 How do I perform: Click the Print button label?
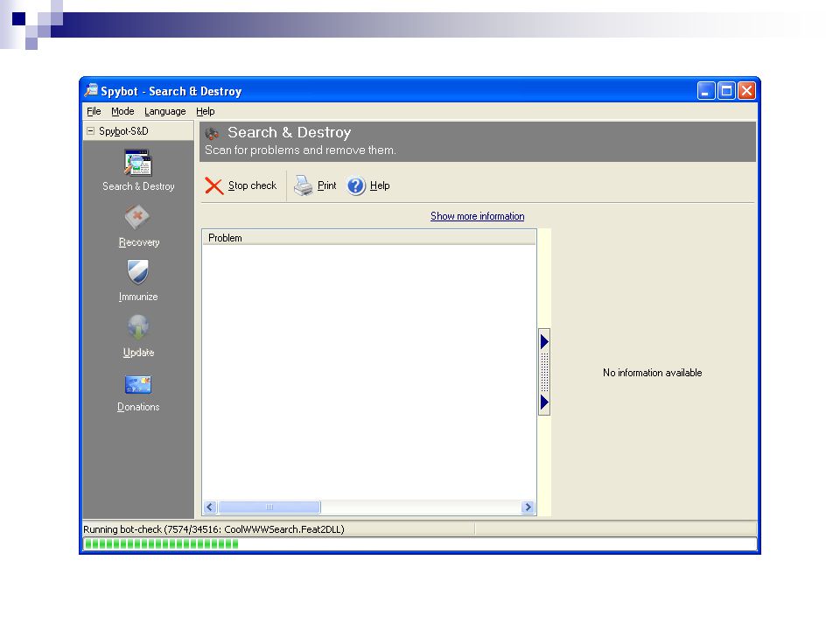pos(326,185)
